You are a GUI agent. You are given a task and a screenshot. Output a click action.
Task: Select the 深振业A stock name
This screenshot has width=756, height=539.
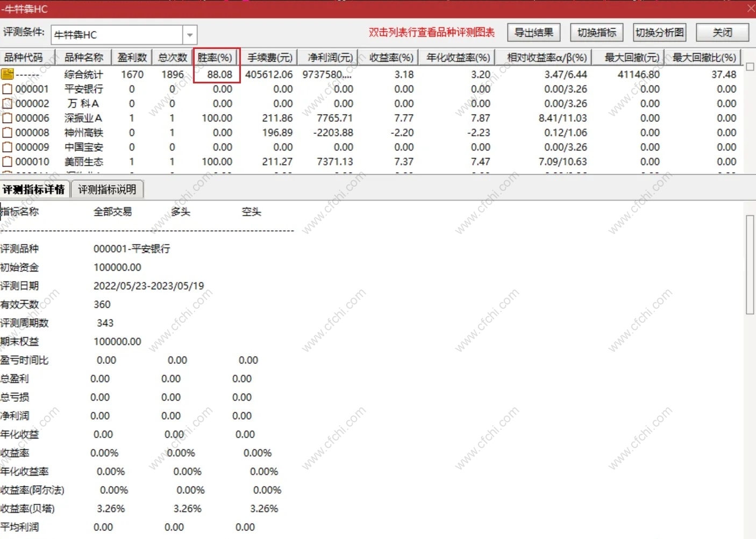point(83,118)
